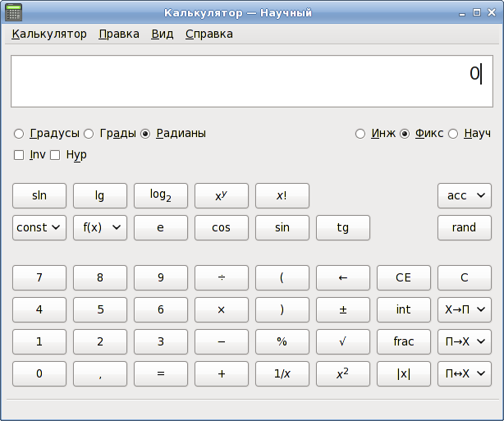Click the sln button
The image size is (504, 421).
pos(39,195)
